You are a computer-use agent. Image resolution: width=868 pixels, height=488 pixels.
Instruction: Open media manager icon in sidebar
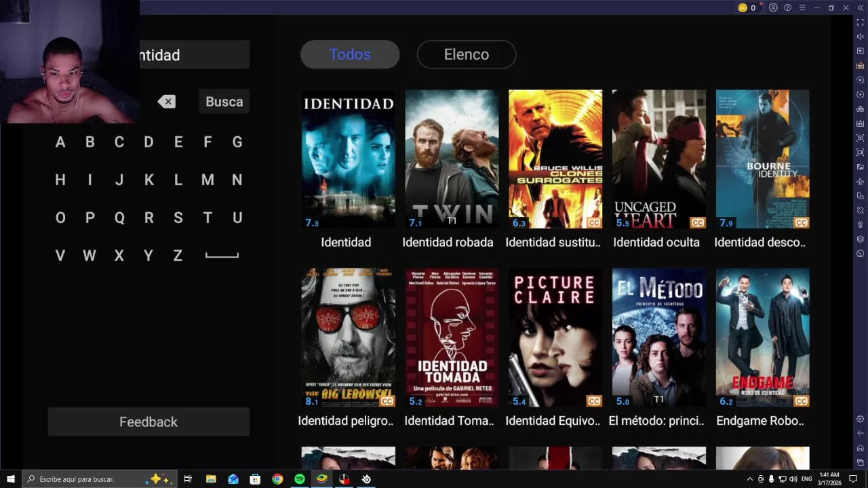coord(860,167)
